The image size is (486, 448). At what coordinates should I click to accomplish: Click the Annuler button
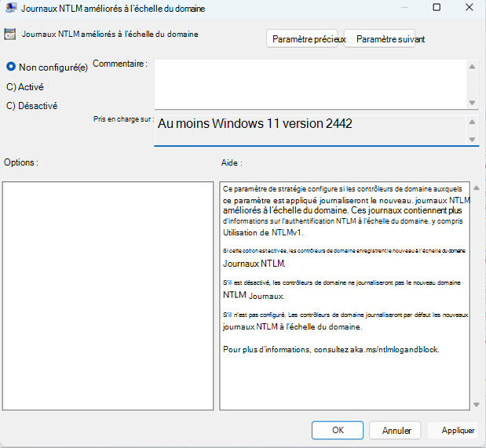[395, 430]
